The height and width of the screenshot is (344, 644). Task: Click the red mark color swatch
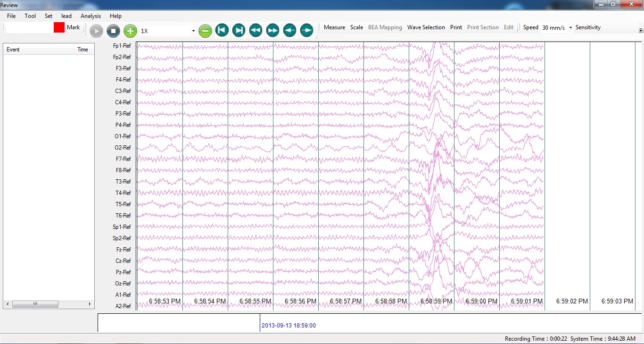[59, 27]
